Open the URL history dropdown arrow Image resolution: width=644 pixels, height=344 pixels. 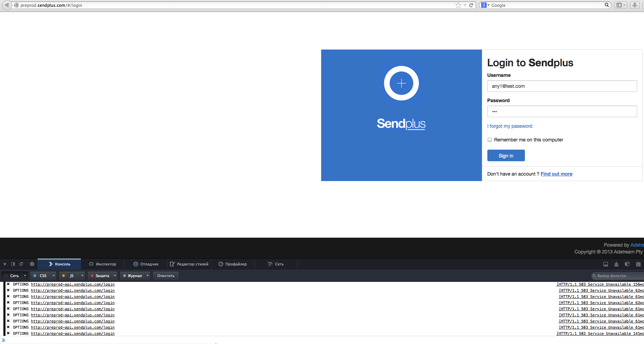tap(465, 5)
